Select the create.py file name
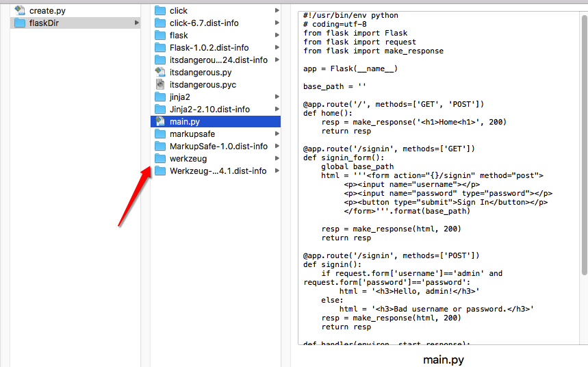The height and width of the screenshot is (367, 588). [47, 11]
